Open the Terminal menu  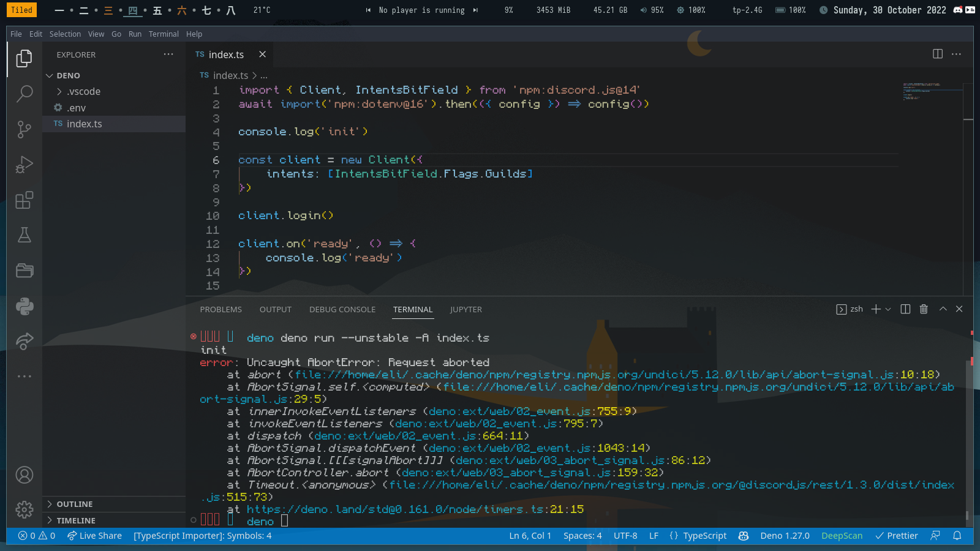point(164,34)
